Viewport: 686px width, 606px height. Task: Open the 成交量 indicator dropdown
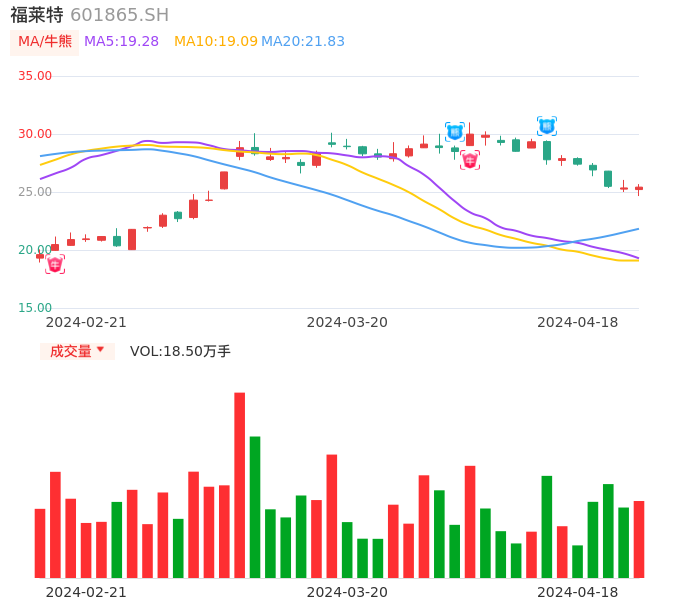pyautogui.click(x=77, y=351)
